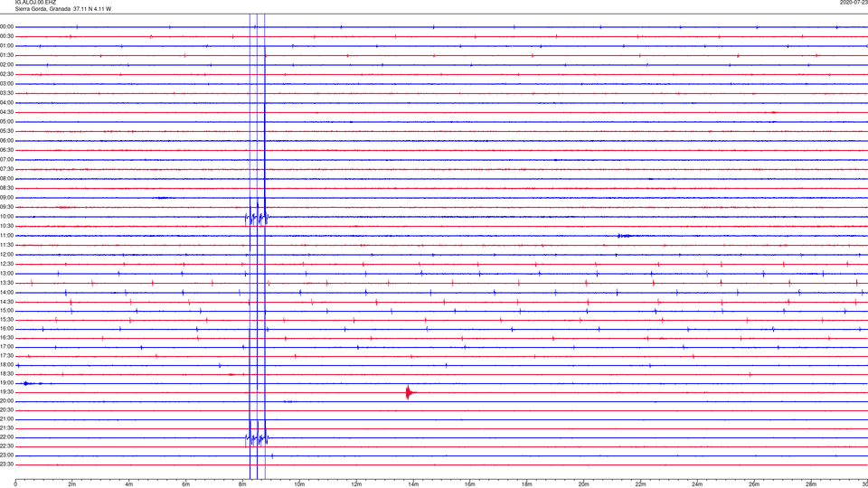Click the 00:30 time label
This screenshot has height=488, width=868.
click(x=7, y=36)
